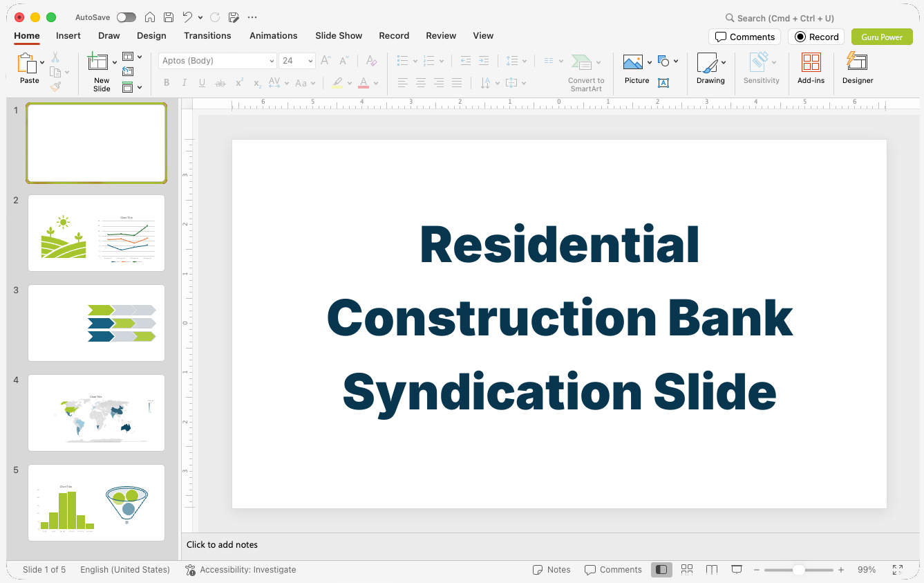Viewport: 924px width, 583px height.
Task: Toggle Strikethrough formatting
Action: (220, 83)
